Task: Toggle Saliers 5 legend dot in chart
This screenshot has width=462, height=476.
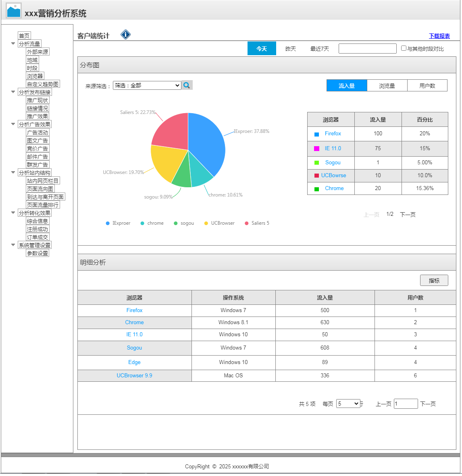Action: tap(246, 224)
